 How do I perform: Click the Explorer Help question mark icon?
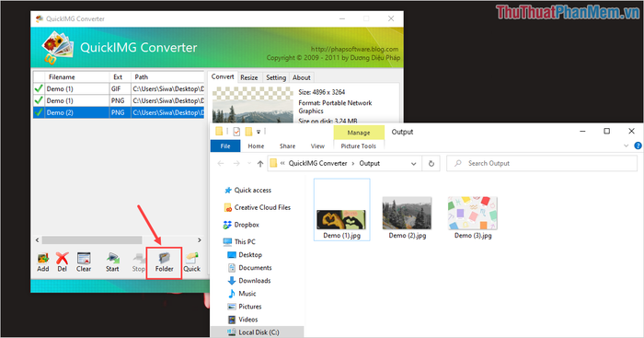638,146
